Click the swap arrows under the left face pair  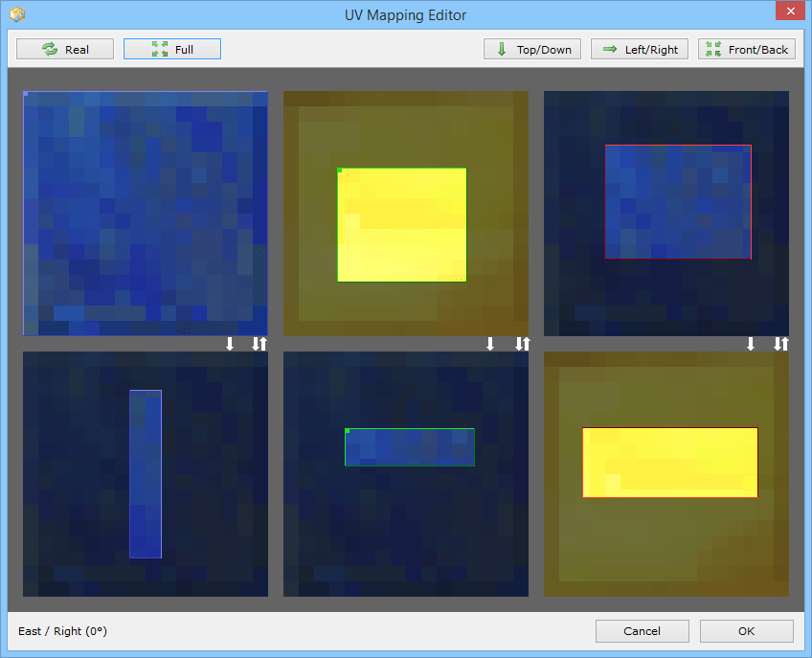(x=259, y=344)
